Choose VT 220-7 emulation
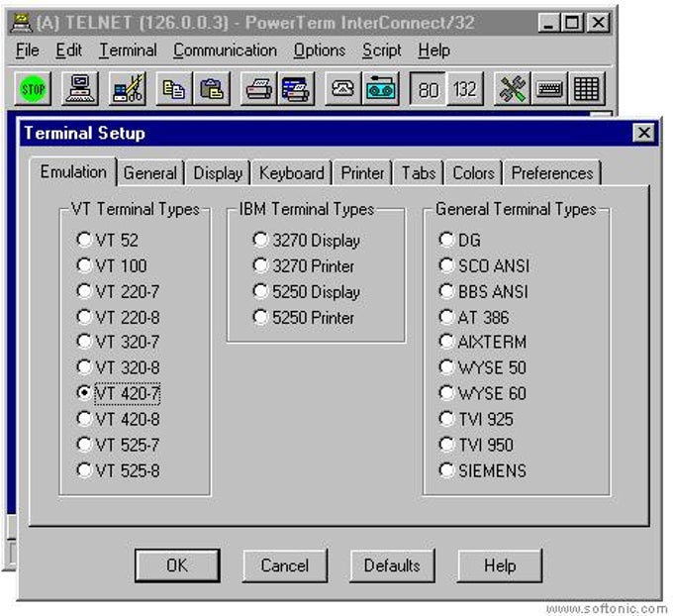673x616 pixels. coord(84,291)
